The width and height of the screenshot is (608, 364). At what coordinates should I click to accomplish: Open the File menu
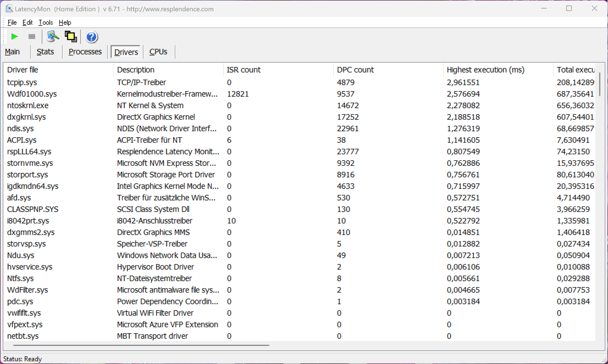click(12, 22)
